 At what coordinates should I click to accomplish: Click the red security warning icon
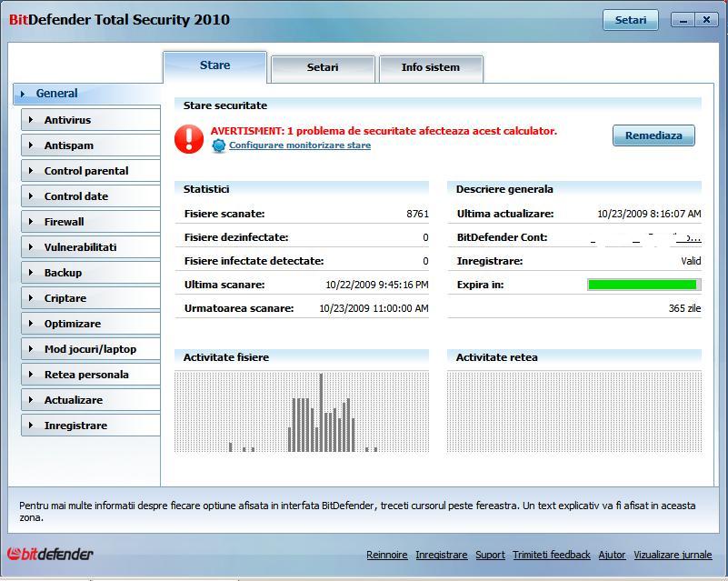[x=189, y=139]
